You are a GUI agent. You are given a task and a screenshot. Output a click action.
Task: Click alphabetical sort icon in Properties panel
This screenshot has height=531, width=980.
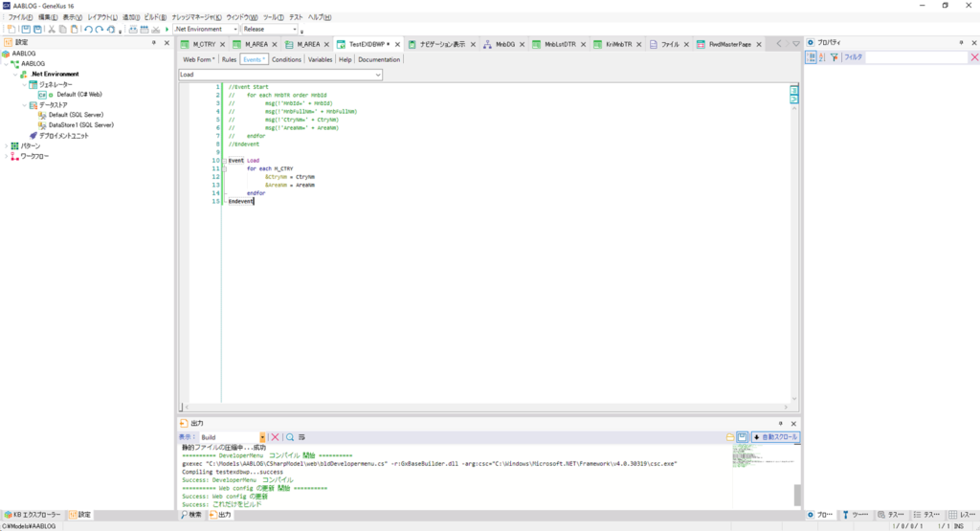pos(822,57)
